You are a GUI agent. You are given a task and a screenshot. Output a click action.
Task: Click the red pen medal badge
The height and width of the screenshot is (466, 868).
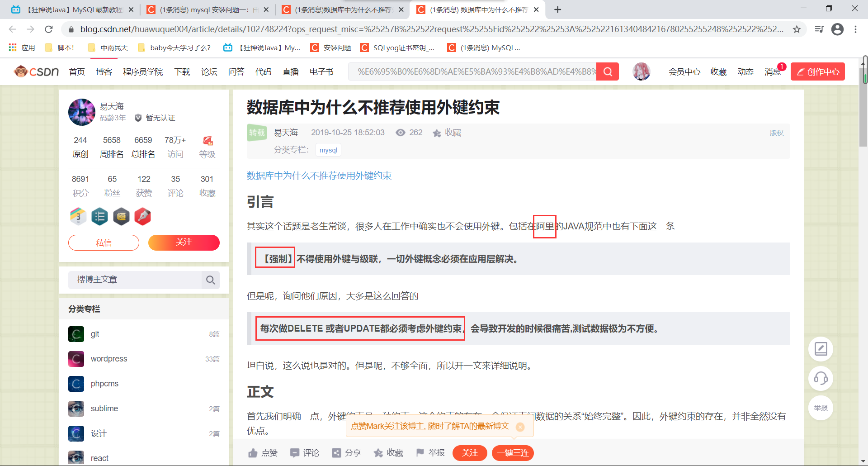tap(143, 217)
